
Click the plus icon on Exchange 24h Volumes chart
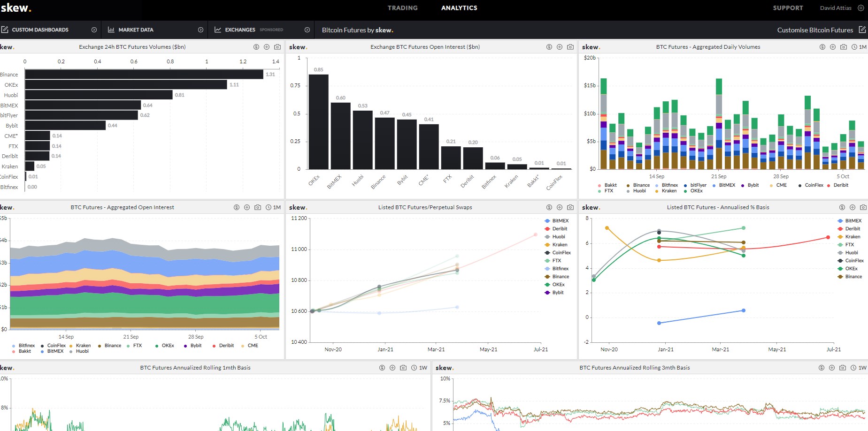pyautogui.click(x=267, y=47)
